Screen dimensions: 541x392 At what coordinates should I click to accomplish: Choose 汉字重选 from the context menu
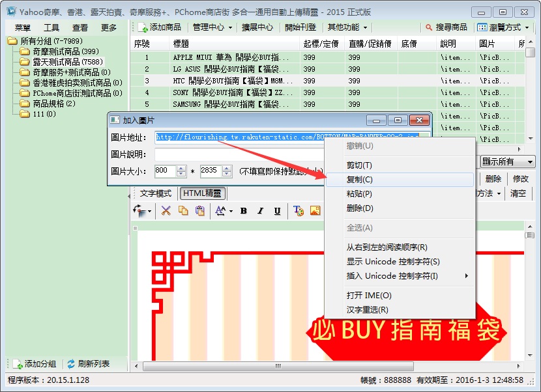(400, 309)
